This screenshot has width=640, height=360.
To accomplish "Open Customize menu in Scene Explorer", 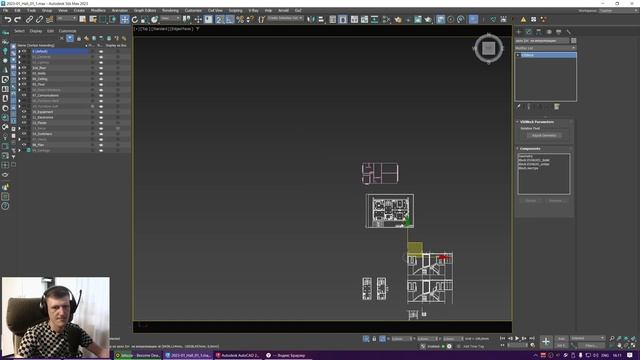I will pyautogui.click(x=67, y=31).
